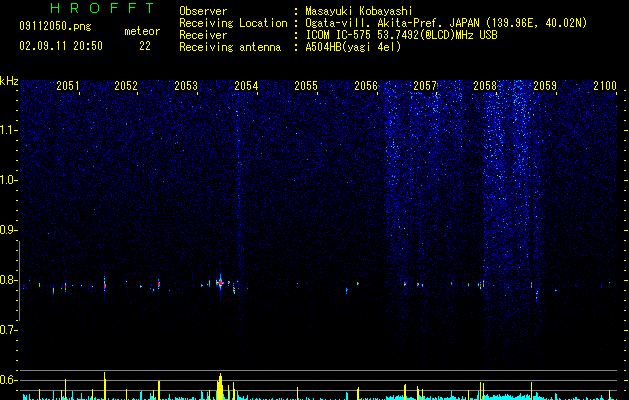Click the 2053 time marker

pos(186,86)
